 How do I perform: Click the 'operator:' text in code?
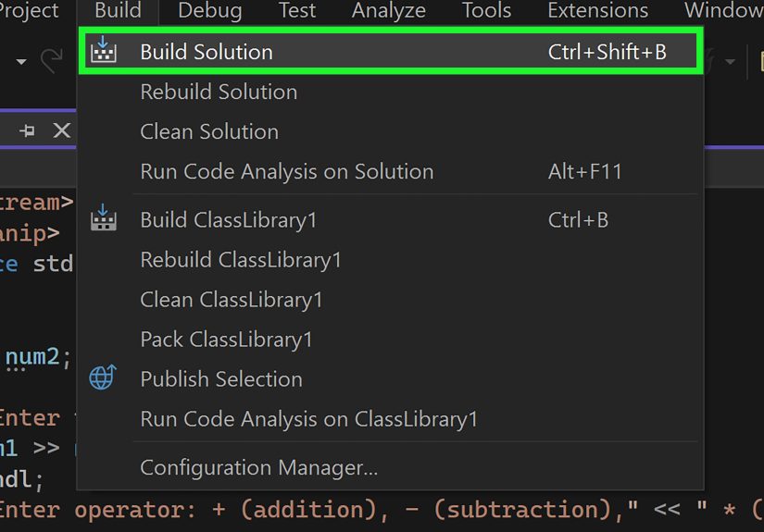click(135, 510)
